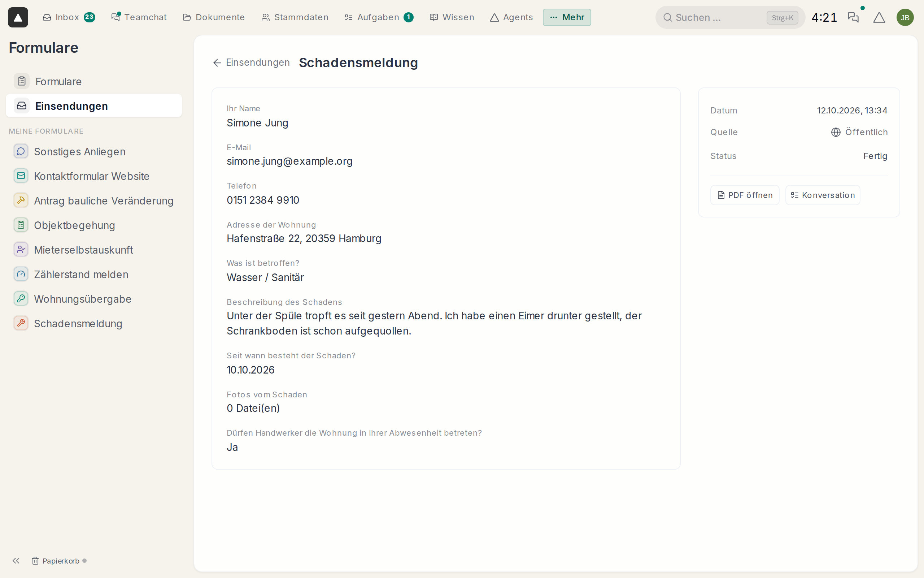Click the address Hafenstraße 22, 20359 Hamburg

304,238
